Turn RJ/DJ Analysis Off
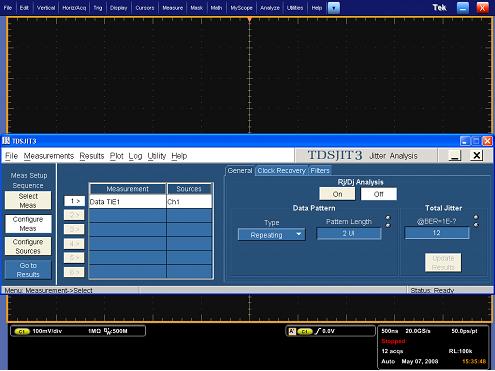The width and height of the screenshot is (495, 371). 378,194
